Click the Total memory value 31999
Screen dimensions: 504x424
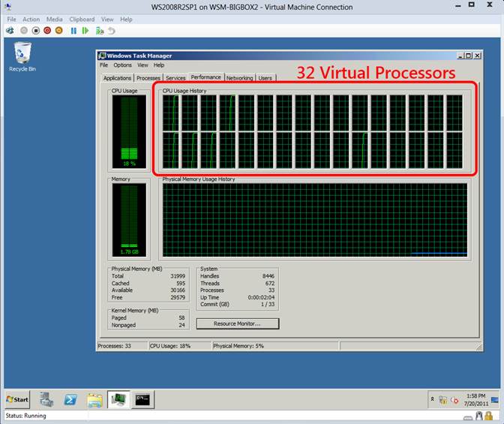[x=178, y=276]
